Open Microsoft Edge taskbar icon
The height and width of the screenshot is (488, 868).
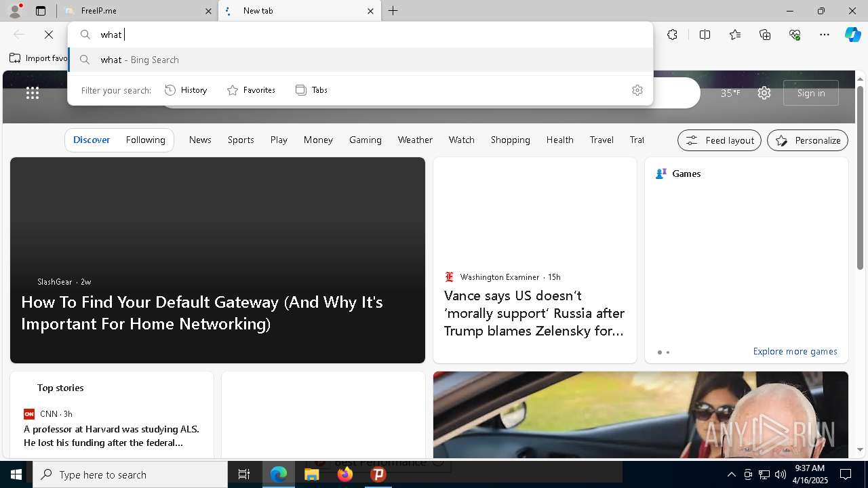279,474
